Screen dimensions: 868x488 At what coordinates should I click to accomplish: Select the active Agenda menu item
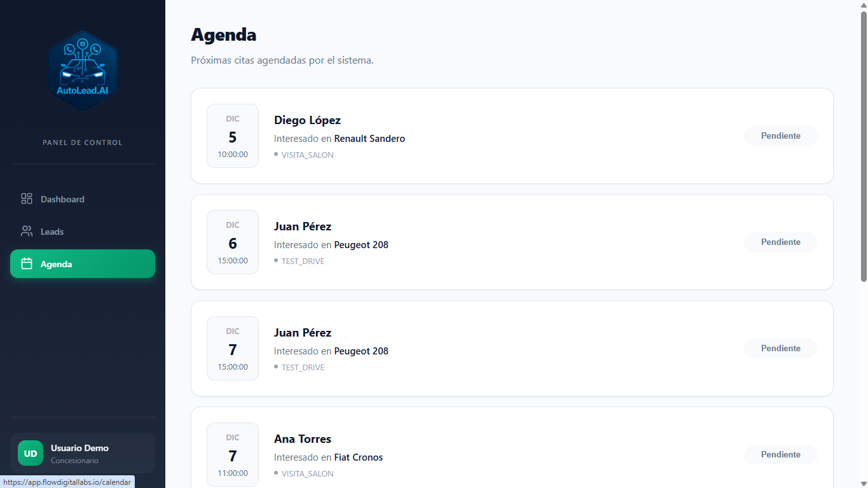click(83, 264)
